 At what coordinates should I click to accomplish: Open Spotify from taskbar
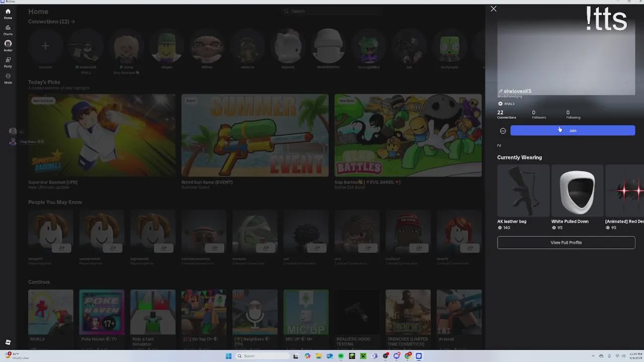341,356
